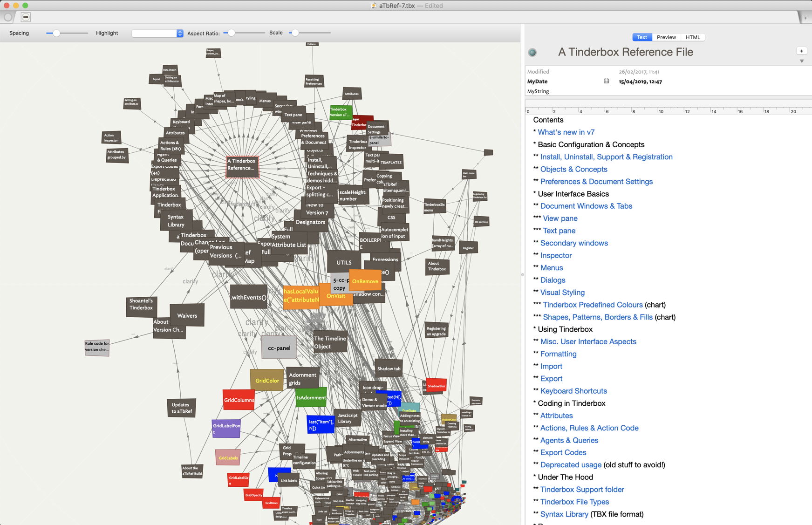Select the tan "GridColor" node
The height and width of the screenshot is (525, 812).
tap(267, 380)
